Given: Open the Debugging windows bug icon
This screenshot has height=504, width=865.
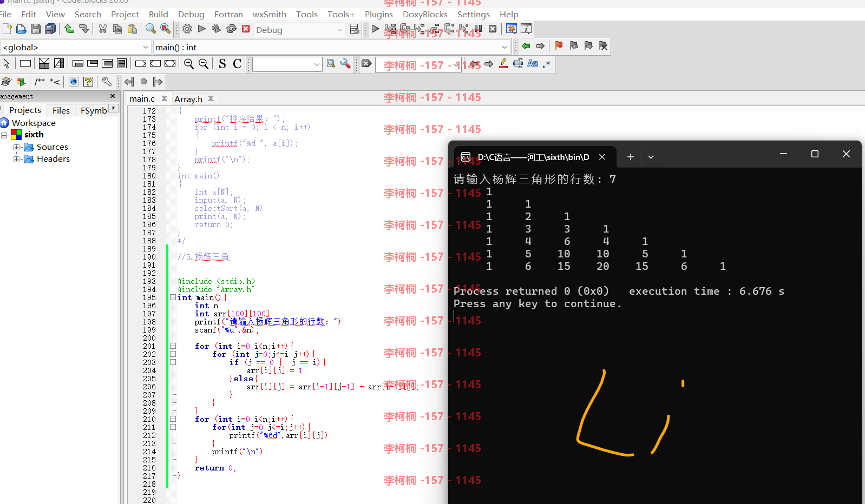Looking at the screenshot, I should click(511, 29).
